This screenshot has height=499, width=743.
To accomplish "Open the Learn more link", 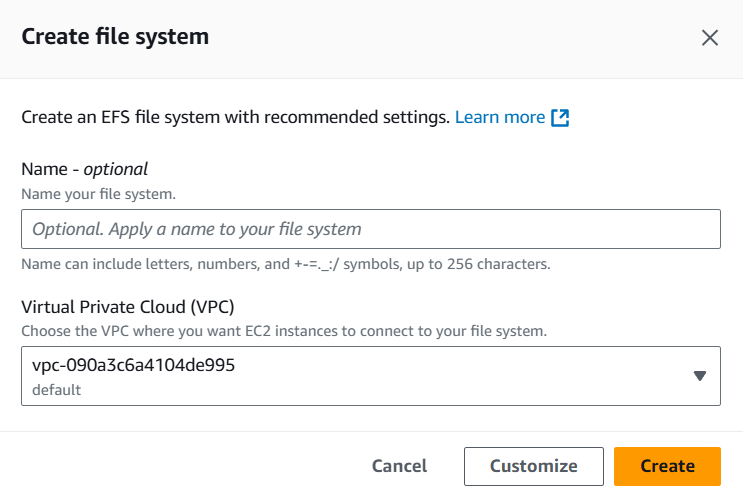I will [499, 117].
